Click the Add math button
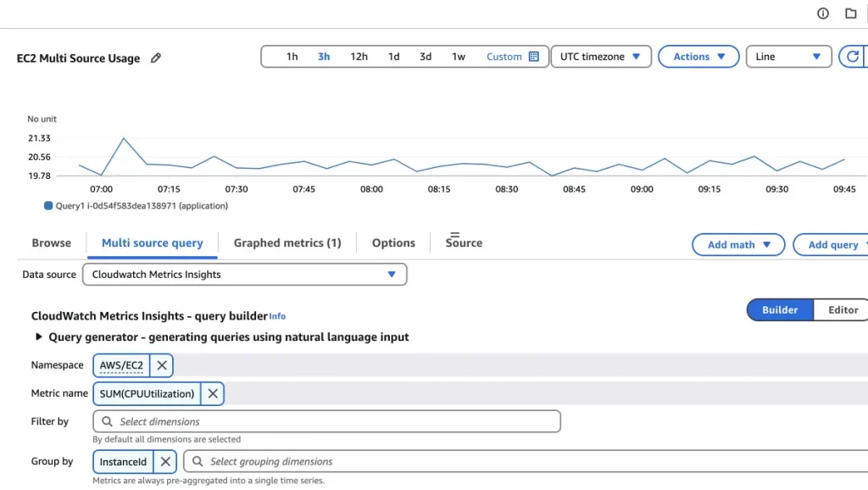Image resolution: width=868 pixels, height=490 pixels. tap(738, 245)
